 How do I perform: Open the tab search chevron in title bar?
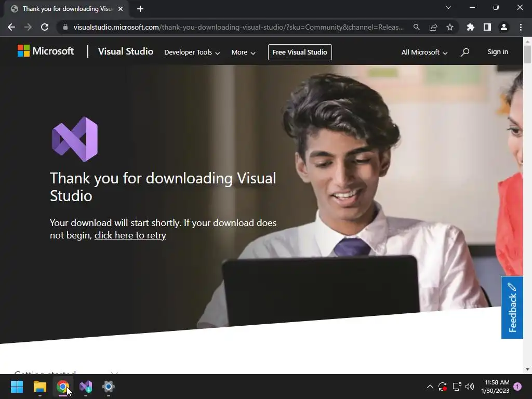[448, 7]
